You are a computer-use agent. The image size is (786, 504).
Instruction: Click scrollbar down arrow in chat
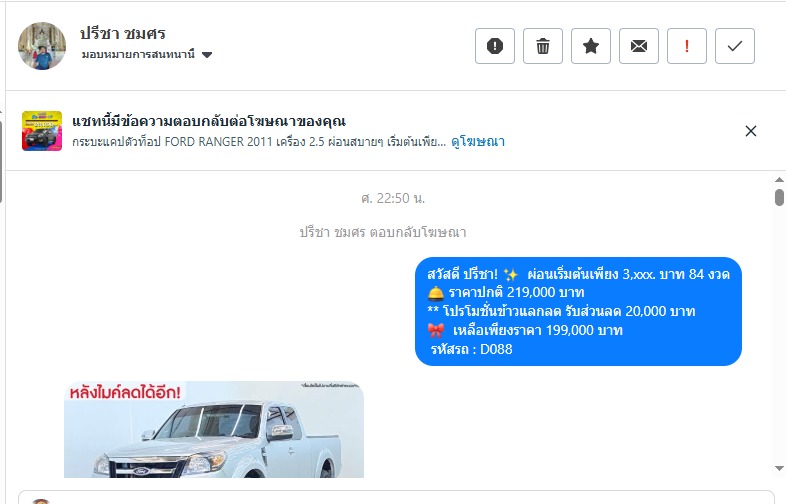(x=779, y=468)
